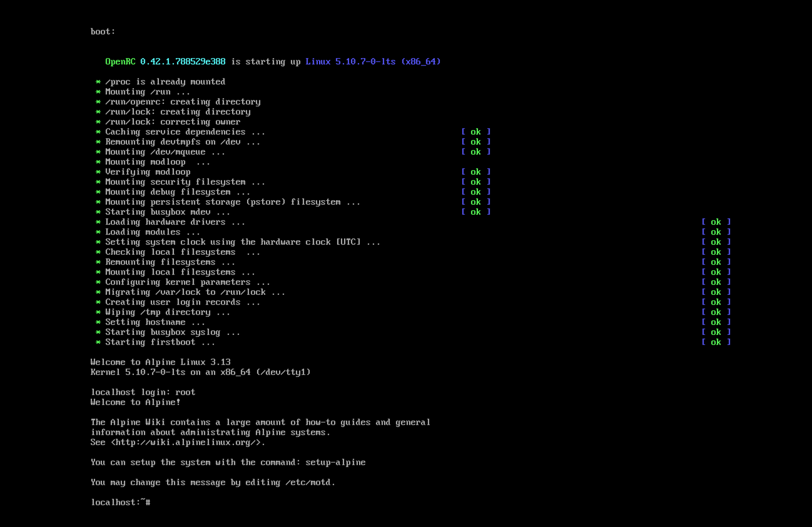Image resolution: width=812 pixels, height=527 pixels.
Task: Click the ok status for Configuring kernel parameters
Action: tap(716, 282)
